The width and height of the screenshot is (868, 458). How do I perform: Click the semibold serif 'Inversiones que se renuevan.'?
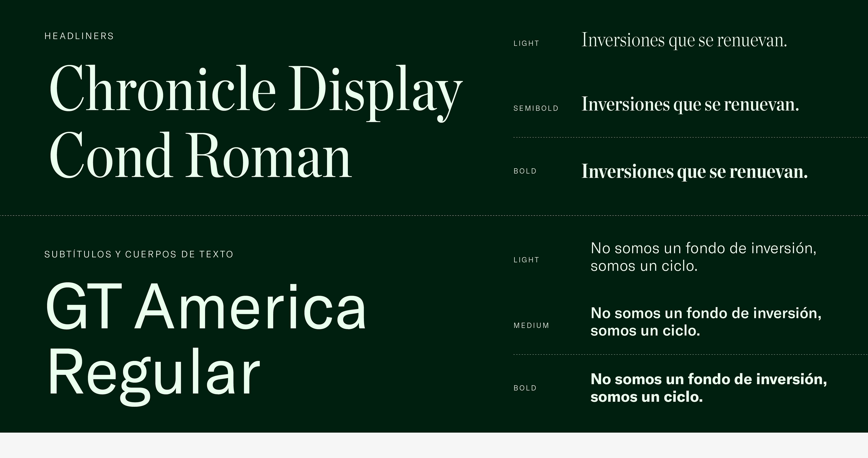click(x=690, y=104)
